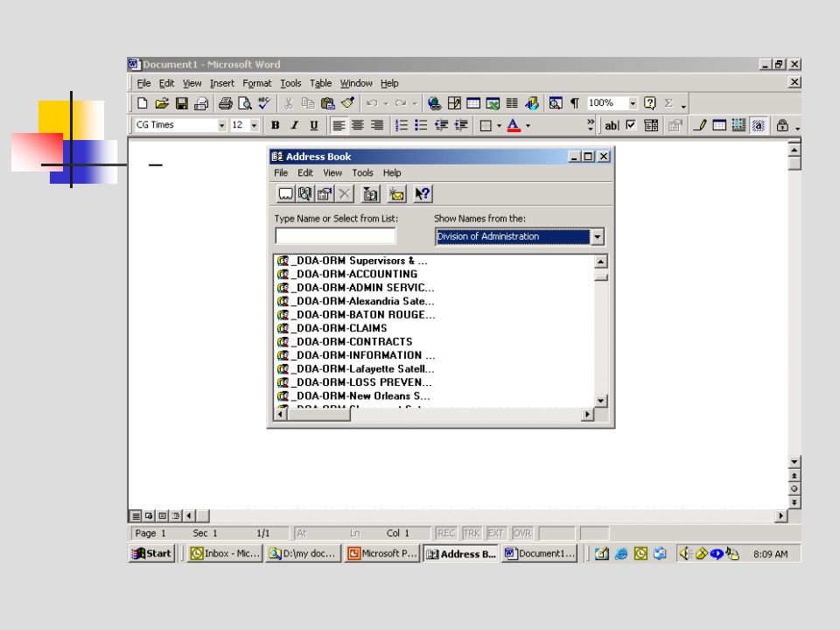The image size is (840, 630).
Task: Switch to D:\my doc... taskbar button
Action: tap(304, 553)
